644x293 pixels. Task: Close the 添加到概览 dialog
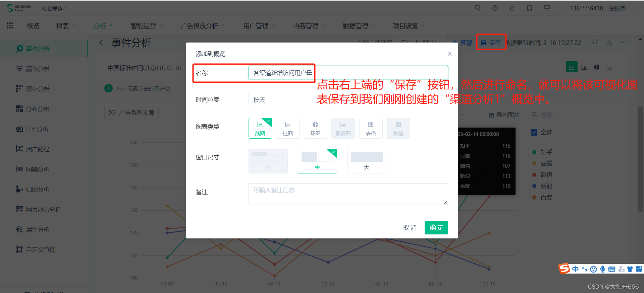(x=450, y=54)
